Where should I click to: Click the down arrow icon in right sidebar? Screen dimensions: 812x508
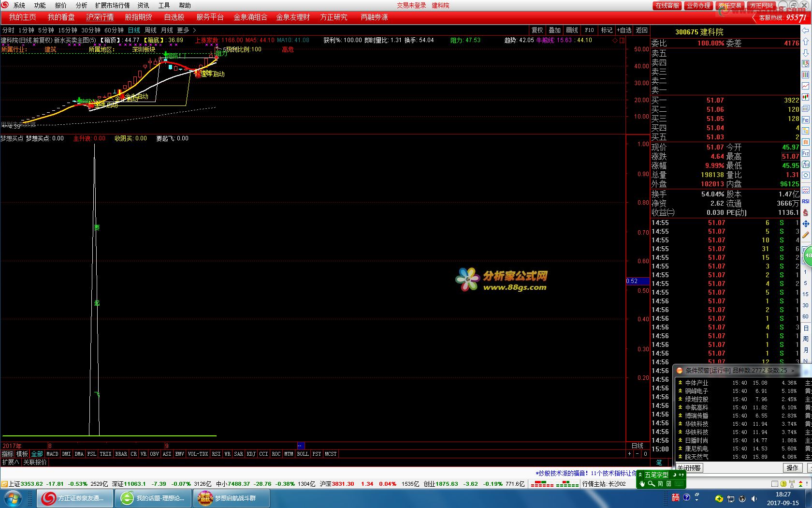[x=806, y=52]
